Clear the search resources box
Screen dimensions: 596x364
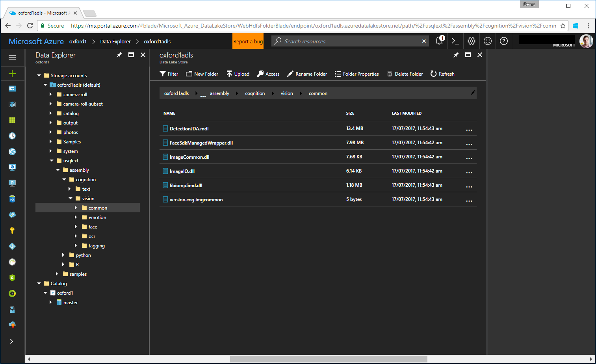pos(424,41)
